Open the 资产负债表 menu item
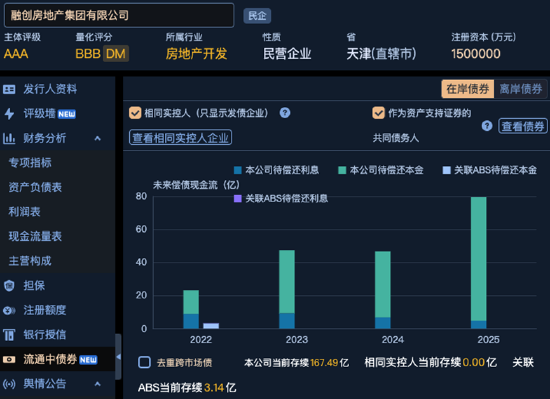Screen dimensions: 550x399 tap(35, 187)
